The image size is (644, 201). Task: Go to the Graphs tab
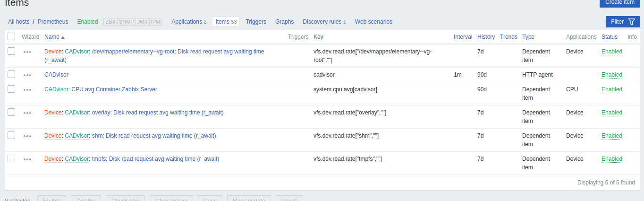click(x=284, y=22)
